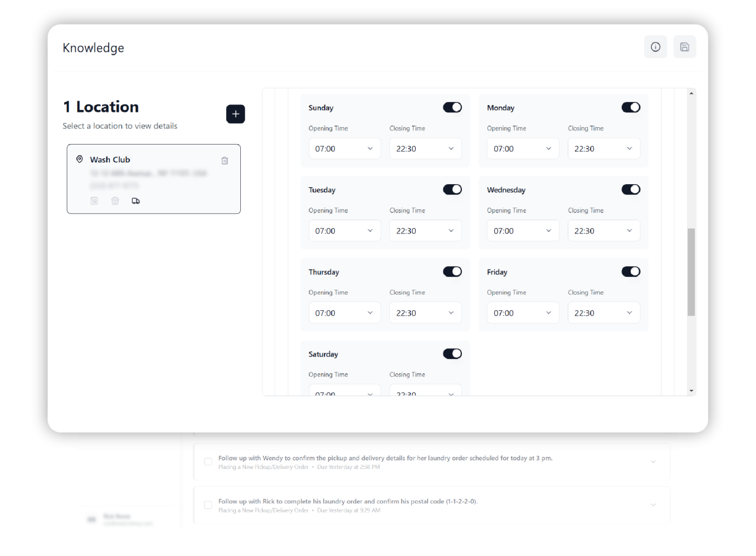Image resolution: width=756 pixels, height=556 pixels.
Task: Click 'Follow up with Rick' task text
Action: tap(348, 502)
